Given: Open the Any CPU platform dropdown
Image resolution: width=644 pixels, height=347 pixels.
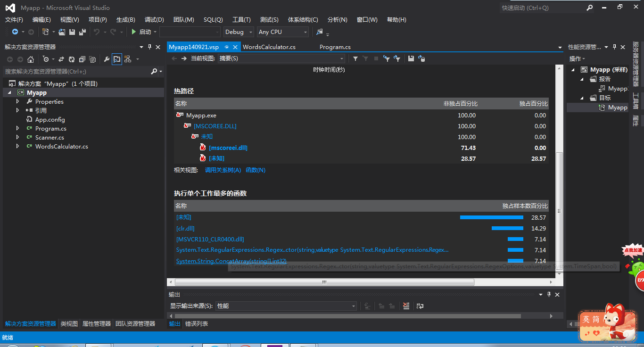Looking at the screenshot, I should click(x=283, y=32).
